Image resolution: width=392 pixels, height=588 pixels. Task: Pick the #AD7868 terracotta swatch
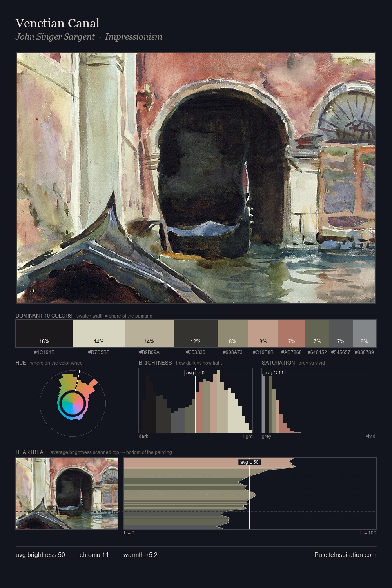292,334
